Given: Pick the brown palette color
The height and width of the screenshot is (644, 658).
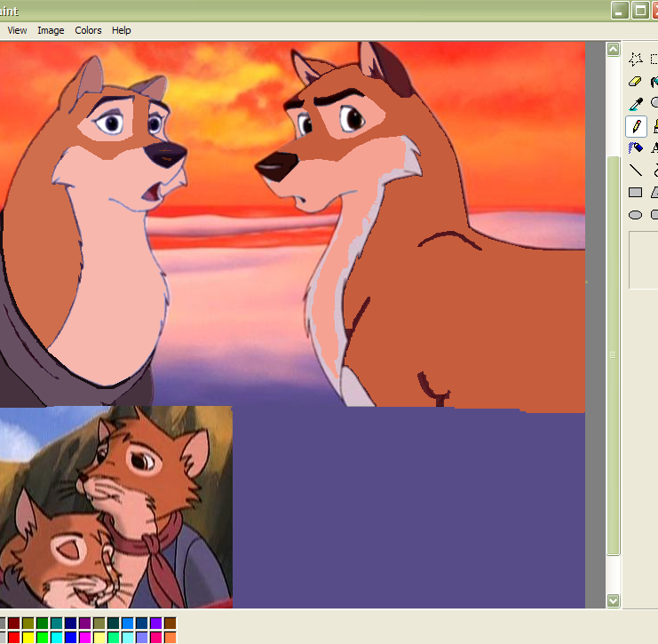Looking at the screenshot, I should click(170, 623).
